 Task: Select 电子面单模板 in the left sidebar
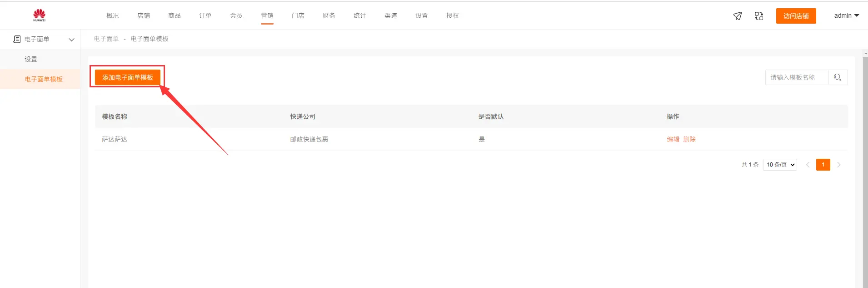tap(44, 79)
